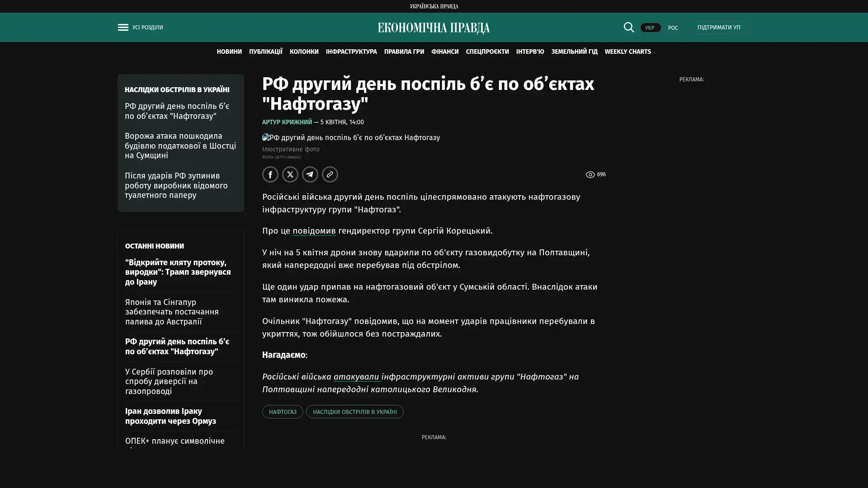868x488 pixels.
Task: Open news about Japan and Singapore fuel
Action: click(x=172, y=312)
